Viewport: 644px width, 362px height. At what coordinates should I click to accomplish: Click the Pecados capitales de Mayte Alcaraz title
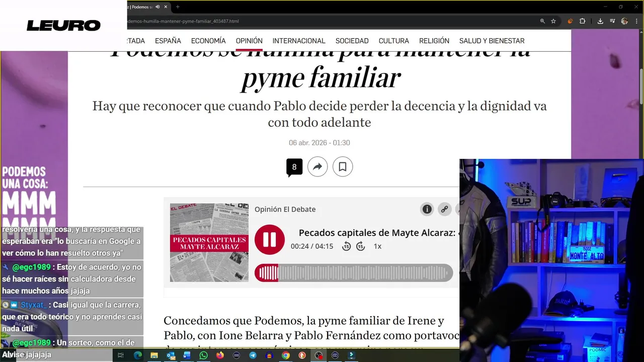point(377,233)
